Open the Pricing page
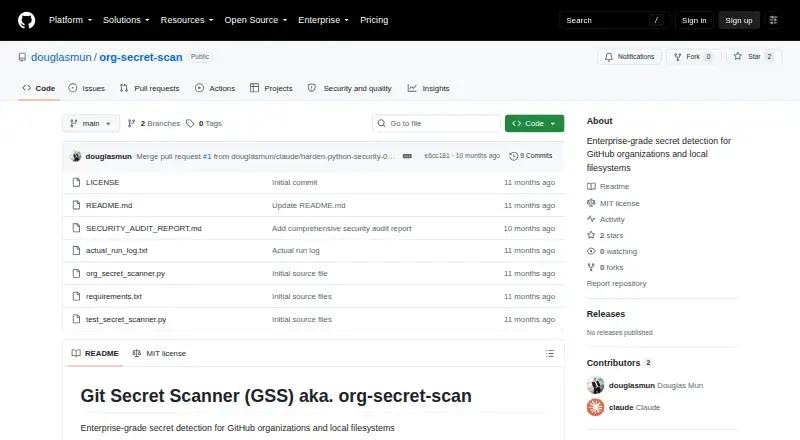The image size is (800, 440). pos(374,20)
